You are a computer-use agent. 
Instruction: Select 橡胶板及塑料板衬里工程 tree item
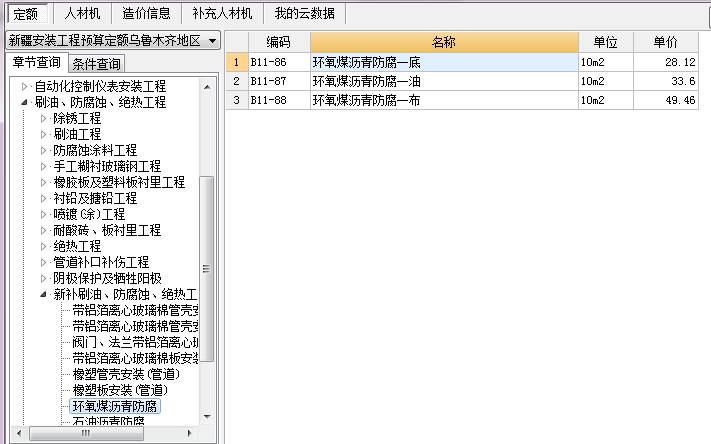click(x=119, y=182)
